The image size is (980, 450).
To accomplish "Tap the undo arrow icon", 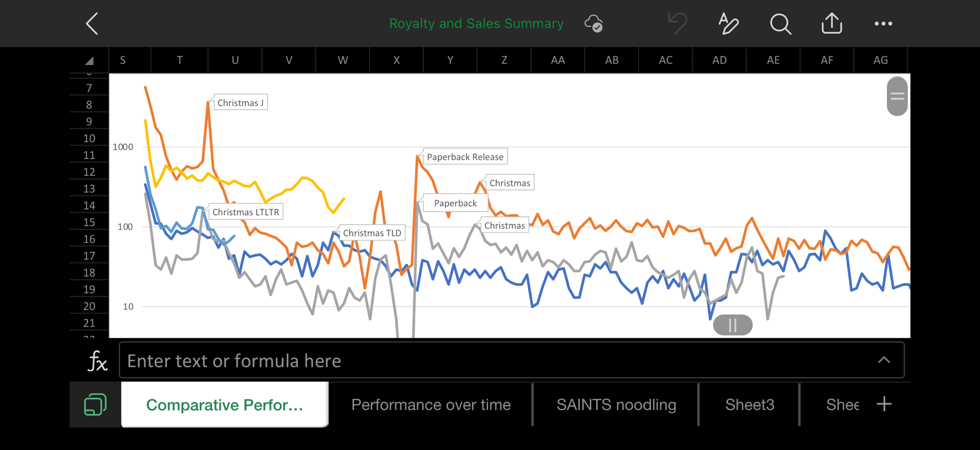I will point(678,24).
